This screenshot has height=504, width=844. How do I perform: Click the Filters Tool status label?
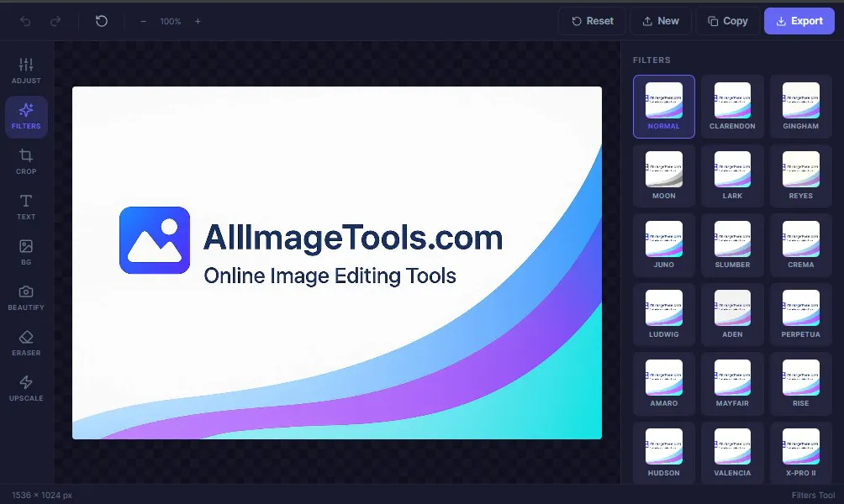813,495
